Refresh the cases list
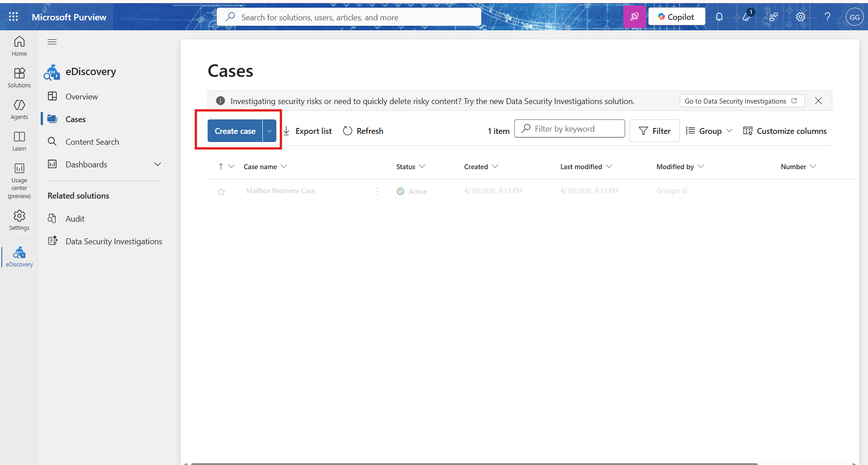The image size is (868, 465). [x=363, y=131]
